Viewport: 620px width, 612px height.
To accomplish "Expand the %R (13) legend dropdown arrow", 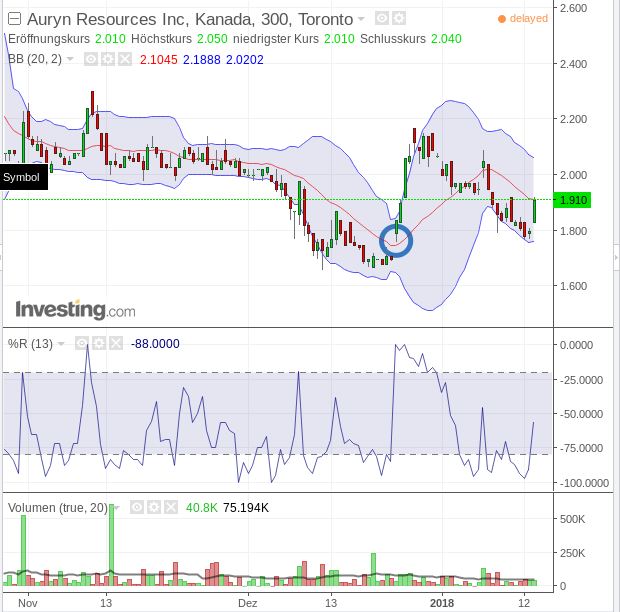I will click(x=61, y=344).
